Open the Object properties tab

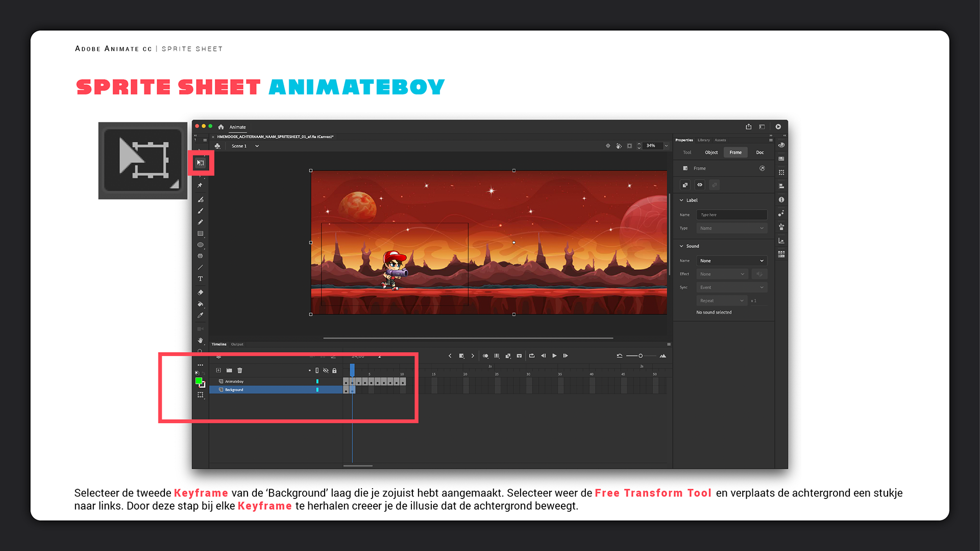pyautogui.click(x=711, y=153)
